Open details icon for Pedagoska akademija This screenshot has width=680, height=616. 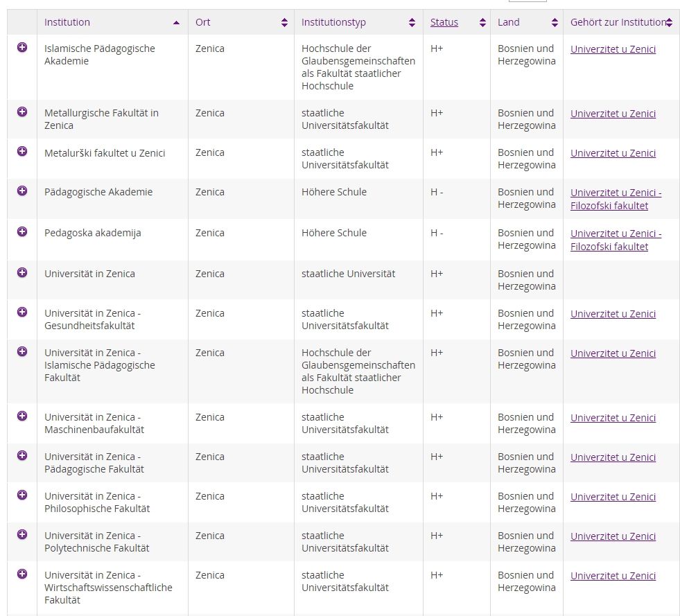click(x=22, y=231)
